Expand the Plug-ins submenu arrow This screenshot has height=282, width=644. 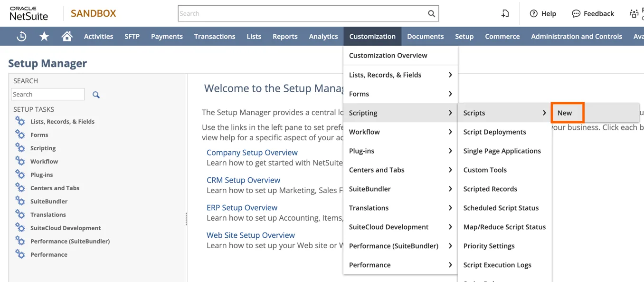point(450,151)
